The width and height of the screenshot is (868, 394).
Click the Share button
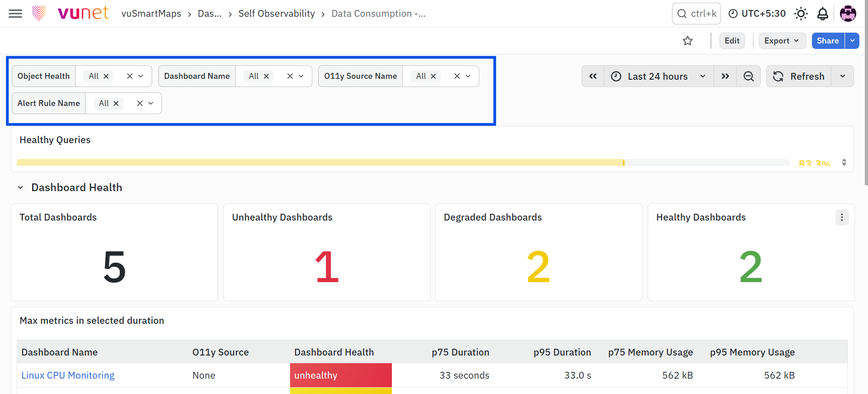pyautogui.click(x=828, y=41)
